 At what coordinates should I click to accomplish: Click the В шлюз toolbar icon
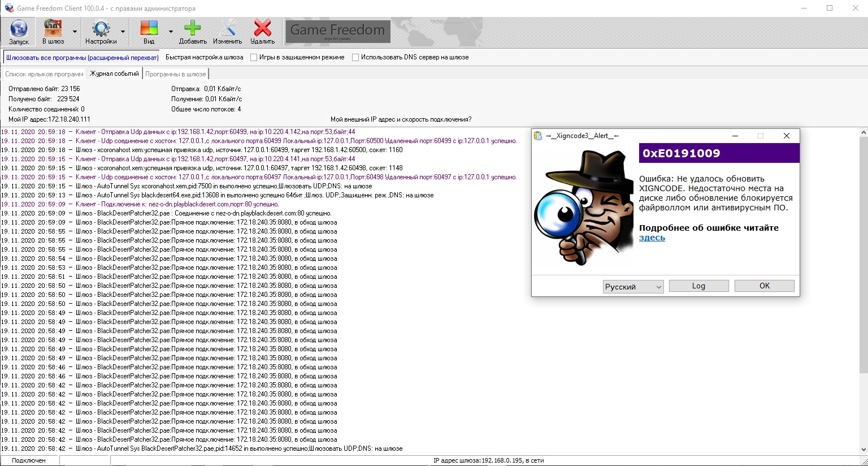click(53, 28)
